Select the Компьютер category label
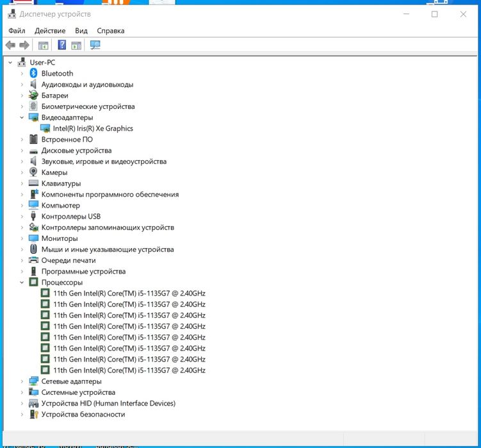Image resolution: width=481 pixels, height=448 pixels. (61, 206)
